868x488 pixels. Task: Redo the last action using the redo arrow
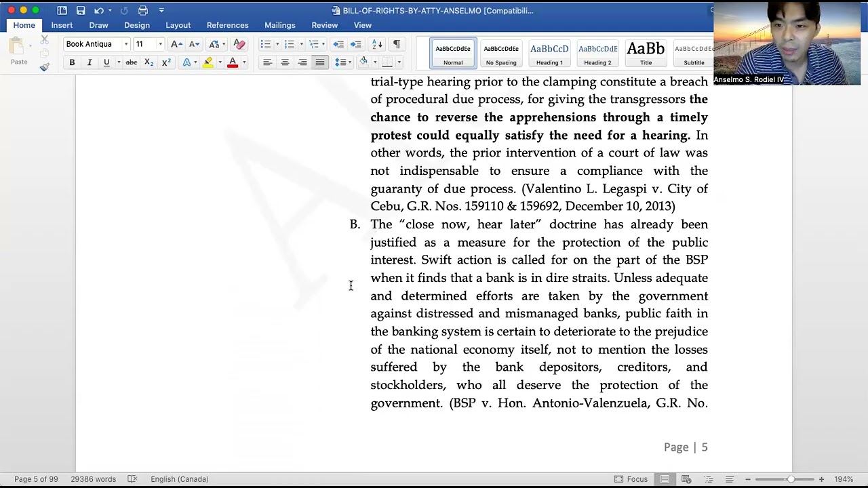pyautogui.click(x=124, y=10)
